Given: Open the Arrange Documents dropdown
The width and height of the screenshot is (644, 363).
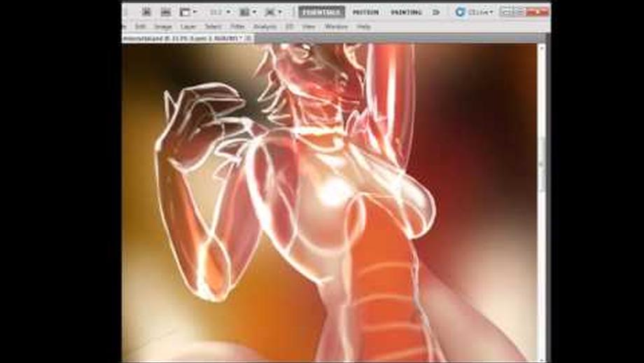Looking at the screenshot, I should [x=248, y=13].
